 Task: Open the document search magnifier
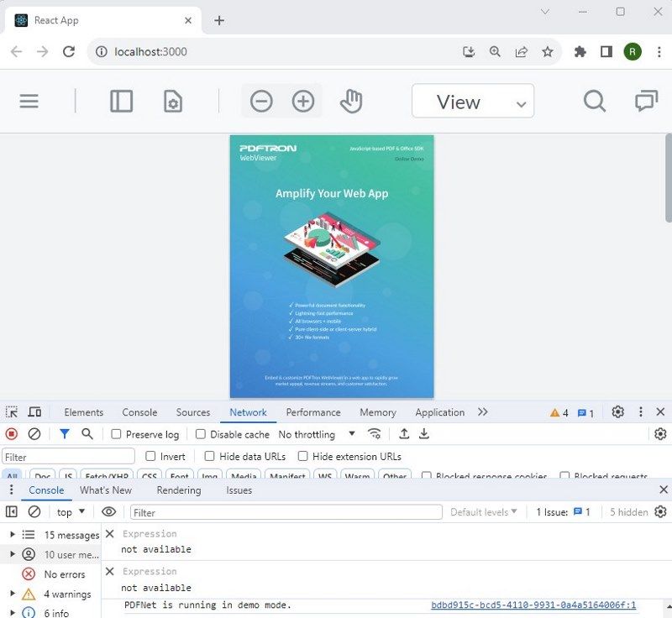[x=595, y=102]
